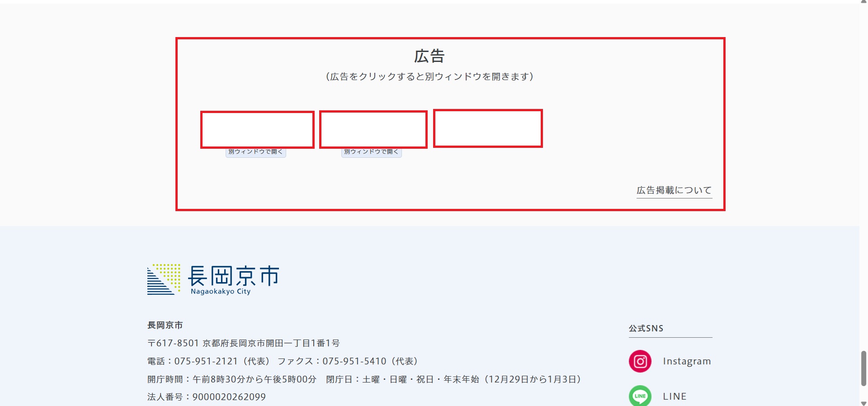Open the Instagram circular icon
This screenshot has height=406, width=868.
click(x=640, y=361)
